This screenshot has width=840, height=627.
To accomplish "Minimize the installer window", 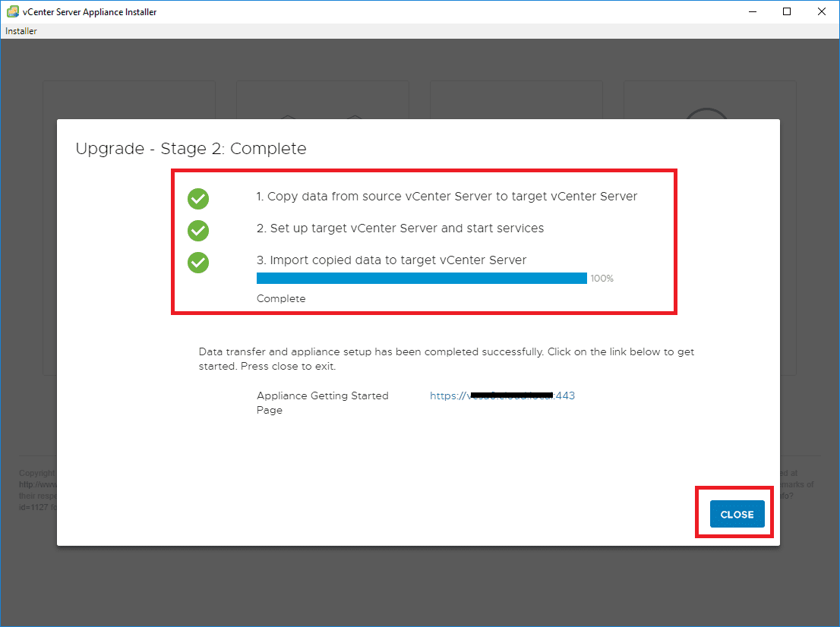I will [753, 11].
